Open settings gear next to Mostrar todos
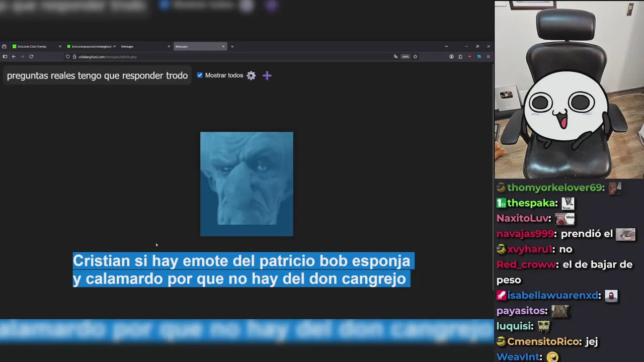The width and height of the screenshot is (644, 362). (251, 75)
